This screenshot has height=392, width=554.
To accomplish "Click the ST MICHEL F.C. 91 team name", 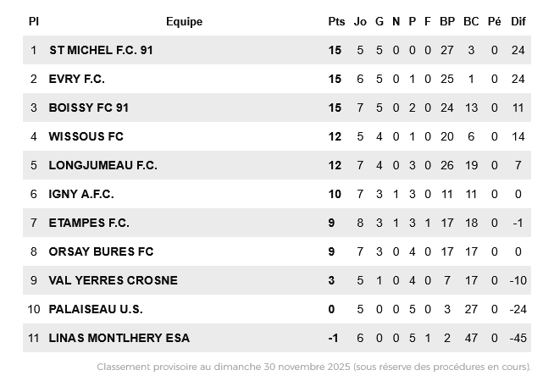I will point(101,50).
